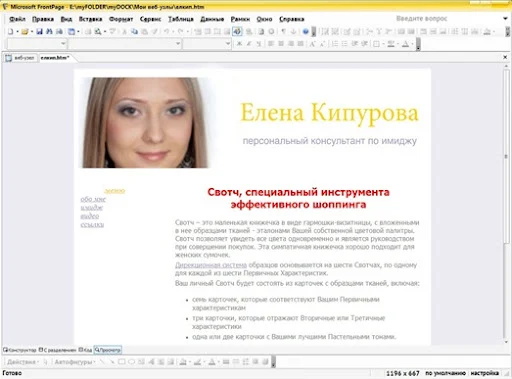The image size is (512, 379).
Task: Click the Show paragraph marks icon
Action: pyautogui.click(x=284, y=32)
